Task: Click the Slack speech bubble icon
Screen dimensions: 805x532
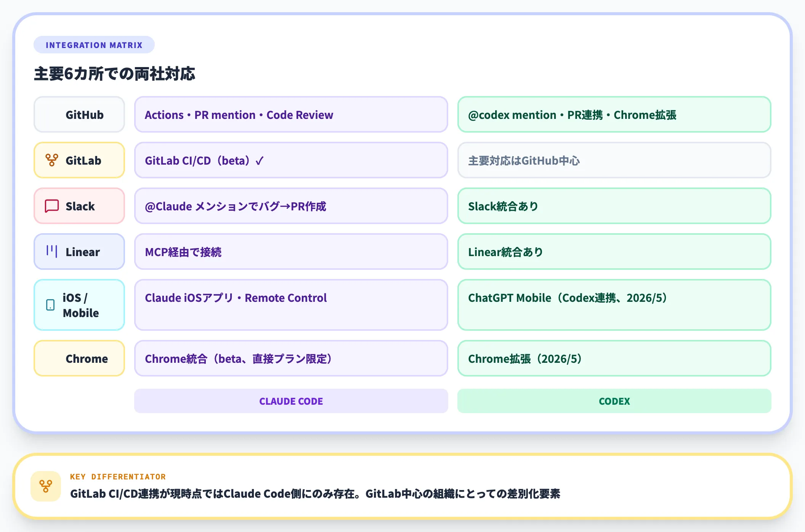Action: pos(52,206)
